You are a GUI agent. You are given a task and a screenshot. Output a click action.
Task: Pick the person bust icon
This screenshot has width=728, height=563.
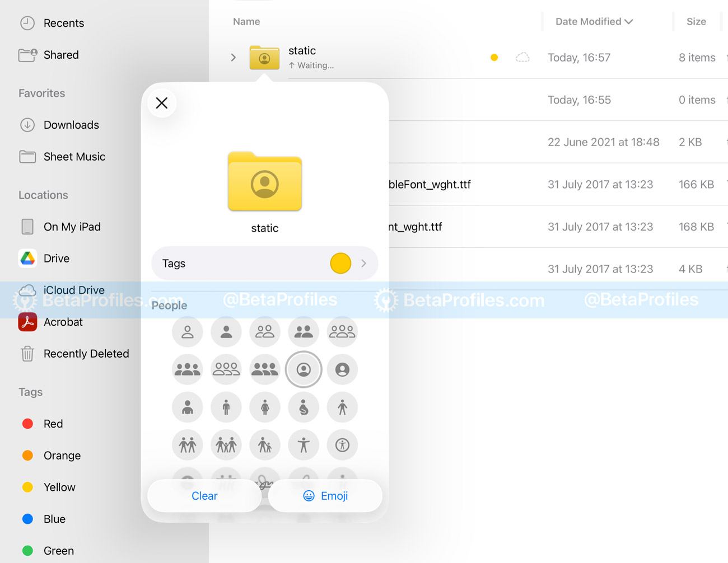point(188,407)
